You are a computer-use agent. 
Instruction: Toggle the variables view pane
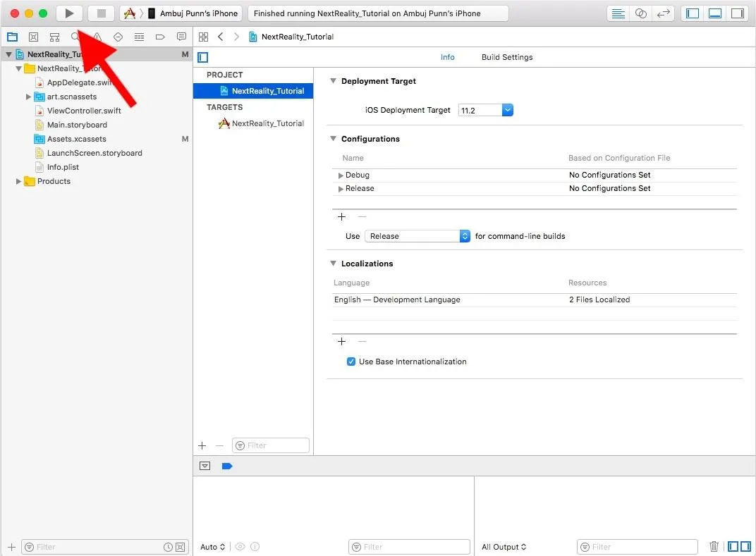tap(733, 546)
